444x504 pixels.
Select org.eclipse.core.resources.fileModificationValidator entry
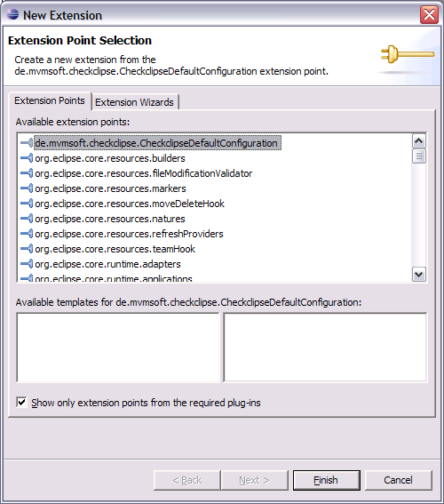tap(144, 173)
